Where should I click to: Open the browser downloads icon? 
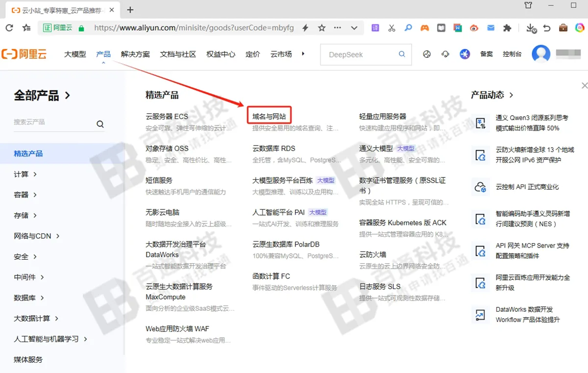pyautogui.click(x=531, y=28)
